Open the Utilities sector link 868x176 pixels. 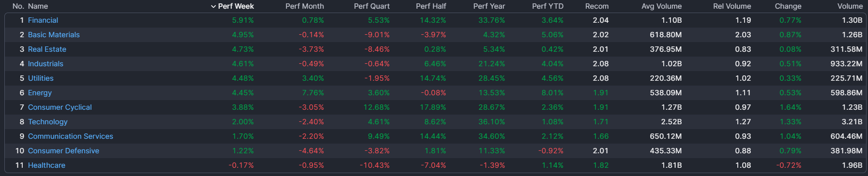click(41, 78)
